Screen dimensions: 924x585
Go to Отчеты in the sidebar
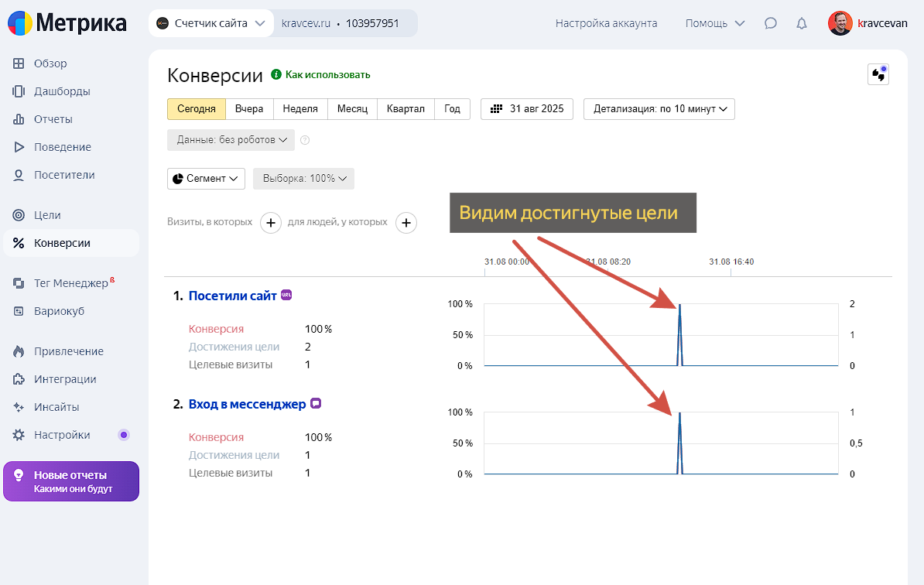(53, 119)
